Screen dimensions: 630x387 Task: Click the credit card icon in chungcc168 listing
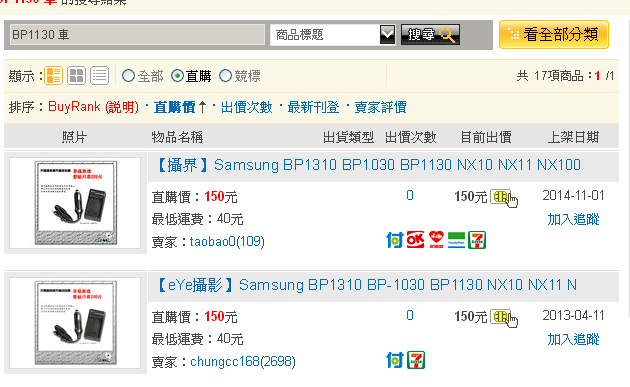click(x=501, y=317)
